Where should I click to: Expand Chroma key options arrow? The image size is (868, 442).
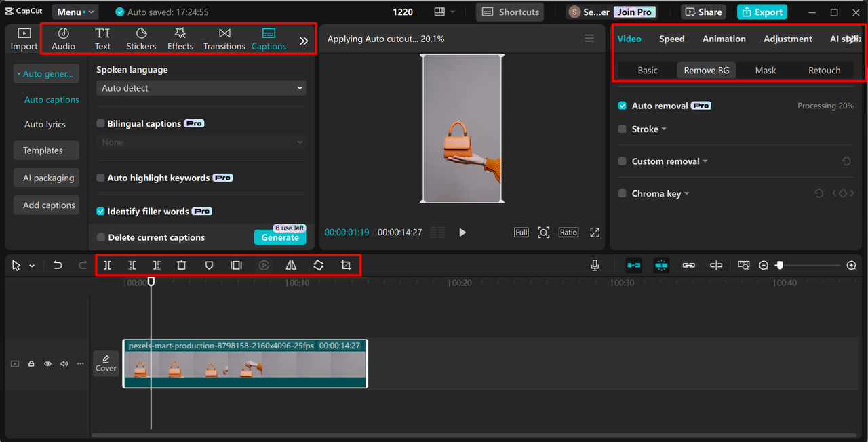pyautogui.click(x=687, y=194)
